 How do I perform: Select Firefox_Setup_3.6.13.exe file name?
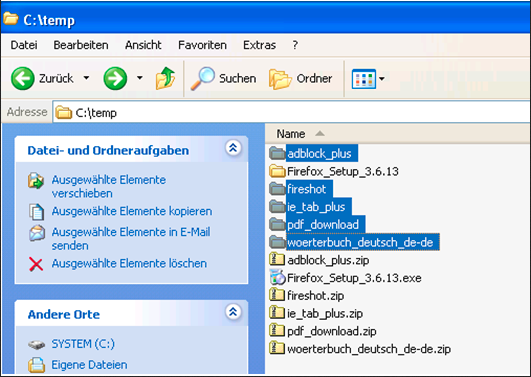(354, 278)
